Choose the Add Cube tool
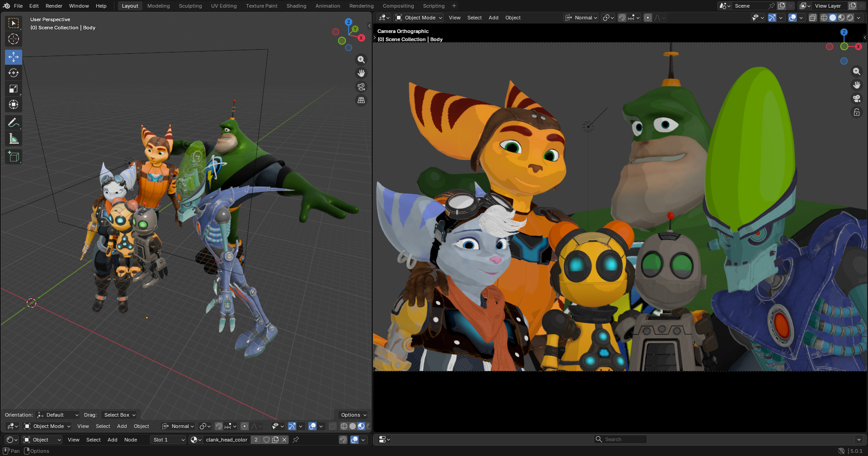This screenshot has height=456, width=868. tap(14, 156)
